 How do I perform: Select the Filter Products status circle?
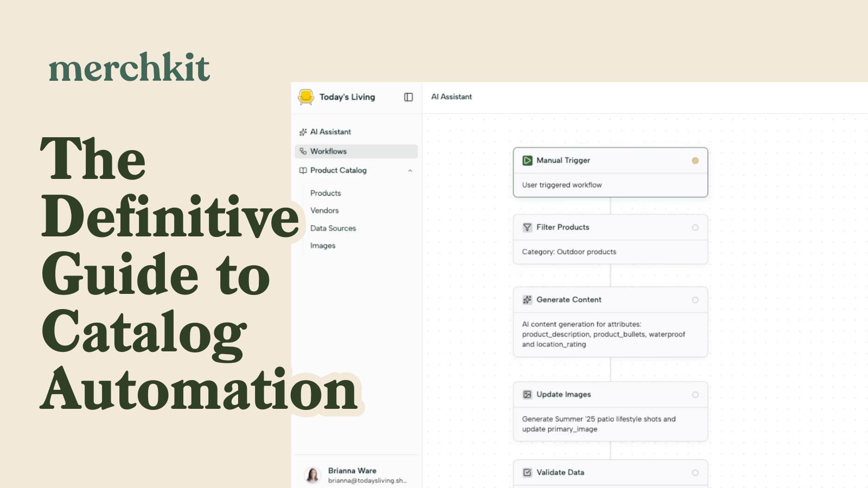coord(695,228)
